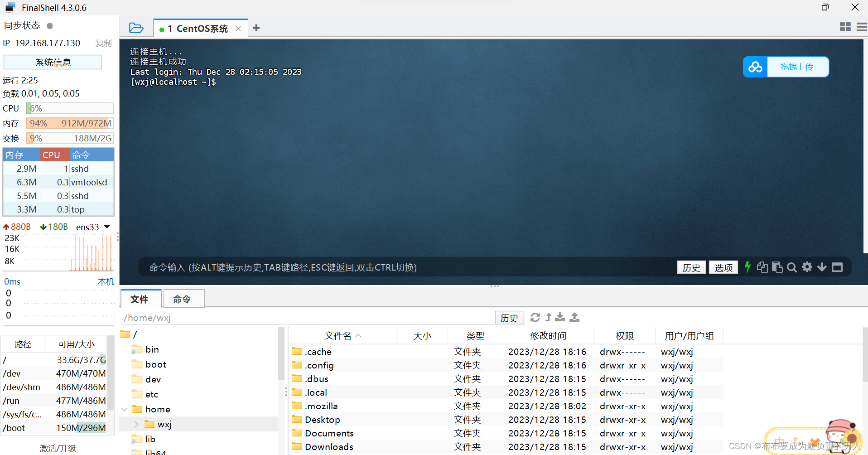Sort by 用户/用户组 column header
Image resolution: width=868 pixels, height=455 pixels.
[x=689, y=336]
